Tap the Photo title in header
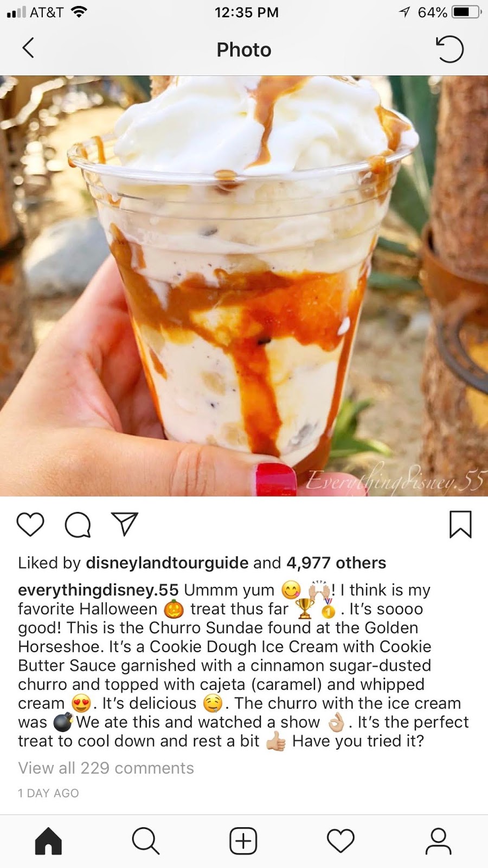488x868 pixels. tap(244, 49)
